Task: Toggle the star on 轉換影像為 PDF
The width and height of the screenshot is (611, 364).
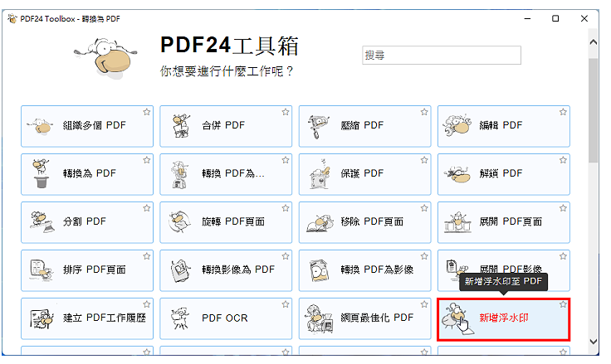Action: pyautogui.click(x=286, y=256)
